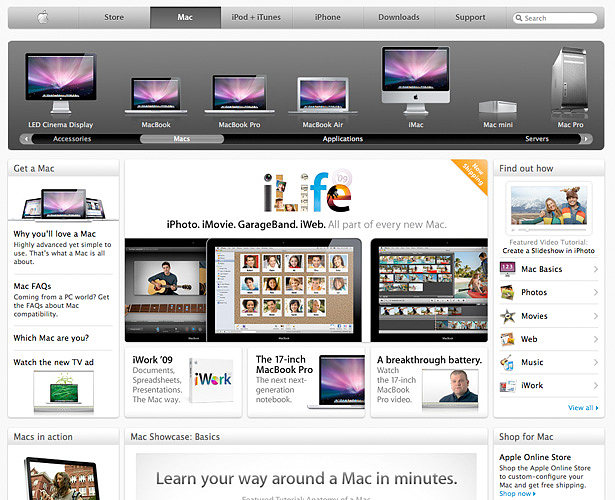Select the MacBook Pro product icon
Screen dimensions: 615x500
click(239, 94)
